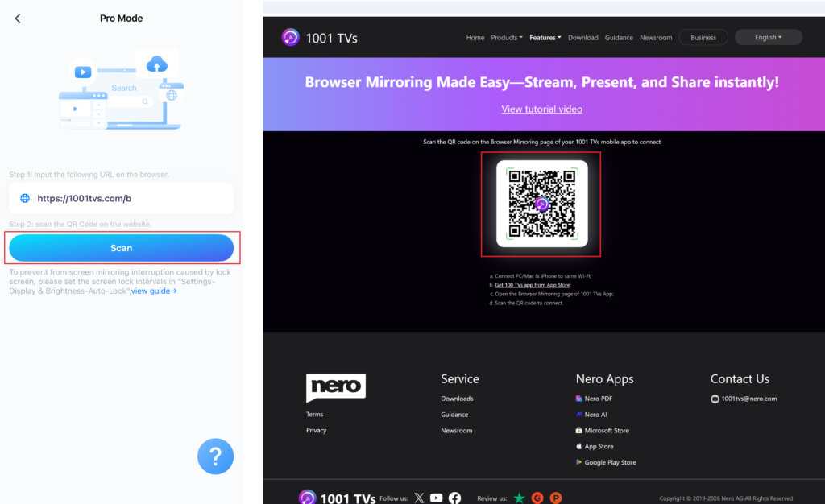
Task: Open the Facebook follow icon
Action: (x=454, y=498)
